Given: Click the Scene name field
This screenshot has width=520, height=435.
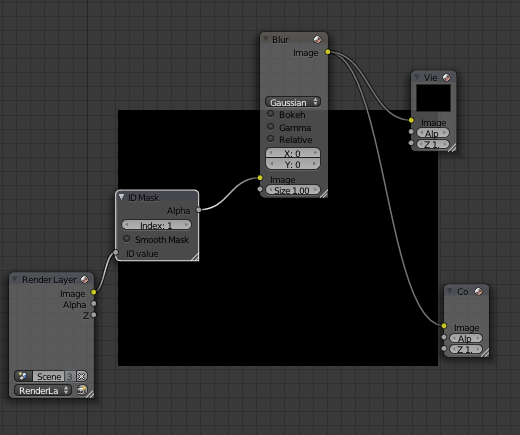Looking at the screenshot, I should point(49,376).
